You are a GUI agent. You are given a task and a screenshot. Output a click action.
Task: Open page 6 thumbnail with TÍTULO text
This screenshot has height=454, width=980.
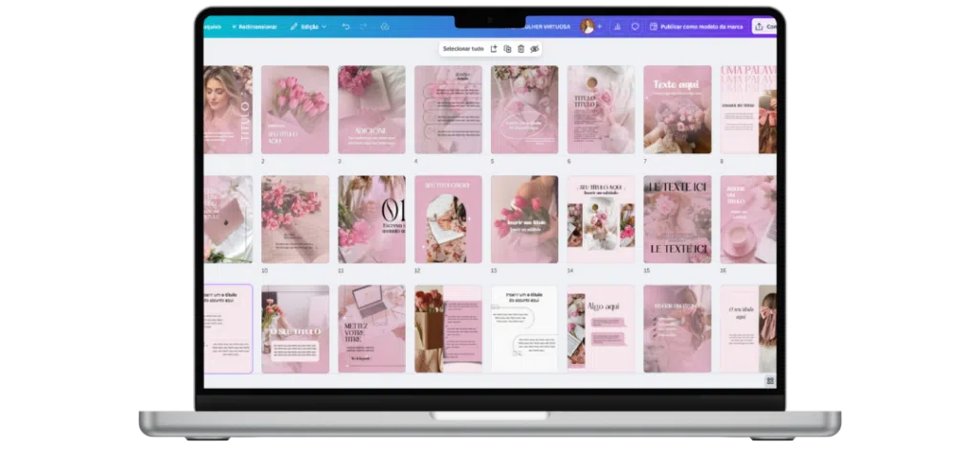coord(601,109)
